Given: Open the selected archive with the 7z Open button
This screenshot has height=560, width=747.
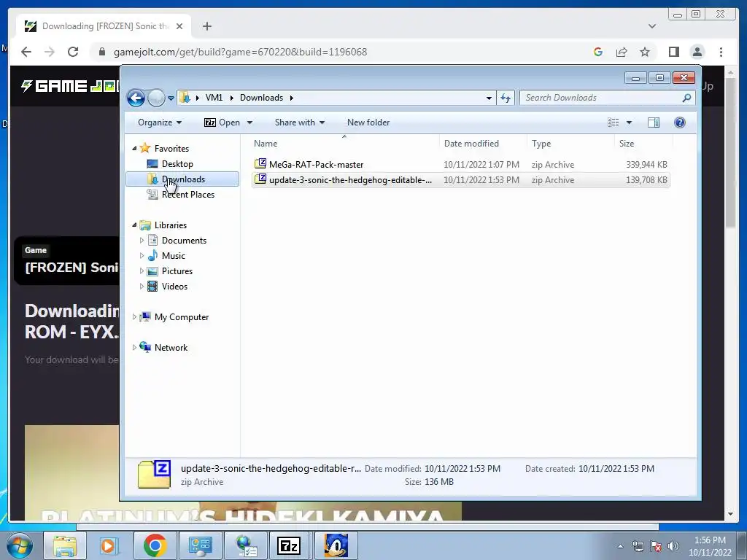Looking at the screenshot, I should [222, 122].
